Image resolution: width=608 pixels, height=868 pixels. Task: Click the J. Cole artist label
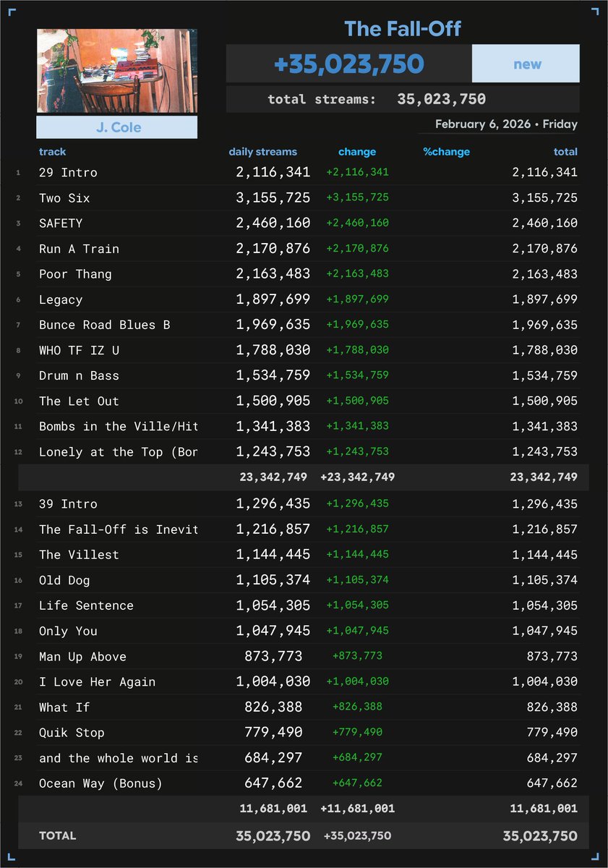(x=117, y=127)
